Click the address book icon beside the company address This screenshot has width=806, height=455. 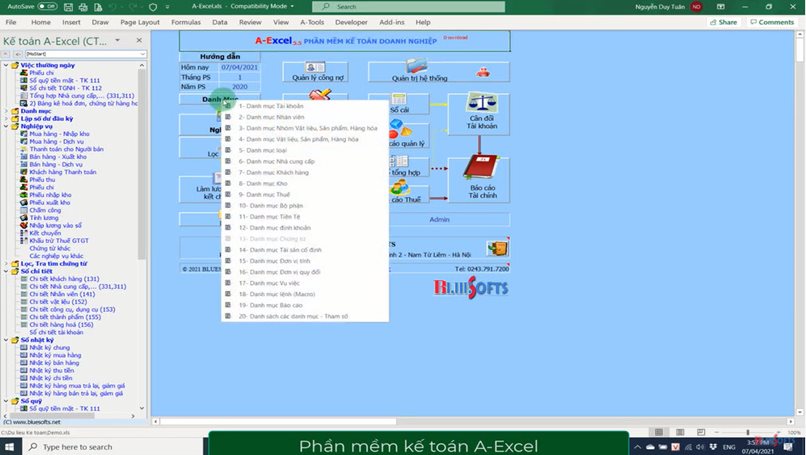[x=497, y=249]
